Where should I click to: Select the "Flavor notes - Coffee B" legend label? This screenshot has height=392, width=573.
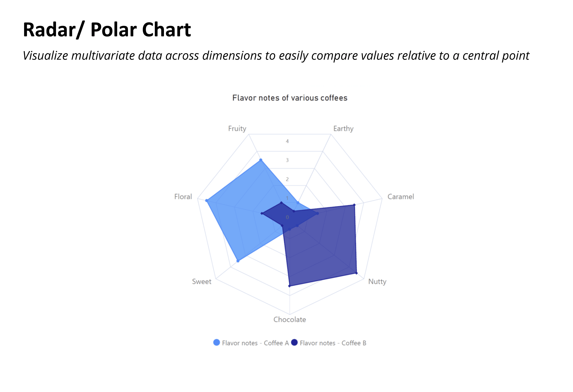pyautogui.click(x=333, y=343)
